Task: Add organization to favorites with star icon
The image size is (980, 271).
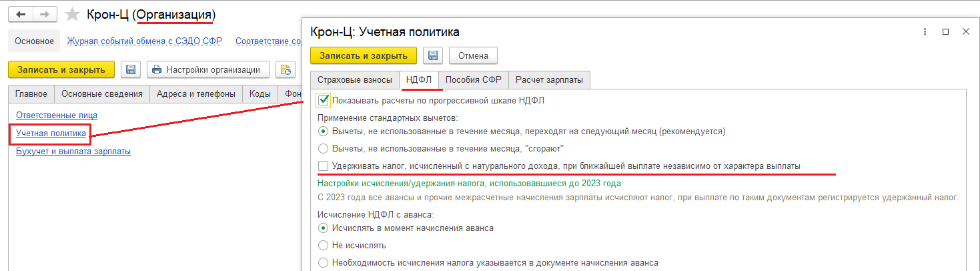Action: (73, 15)
